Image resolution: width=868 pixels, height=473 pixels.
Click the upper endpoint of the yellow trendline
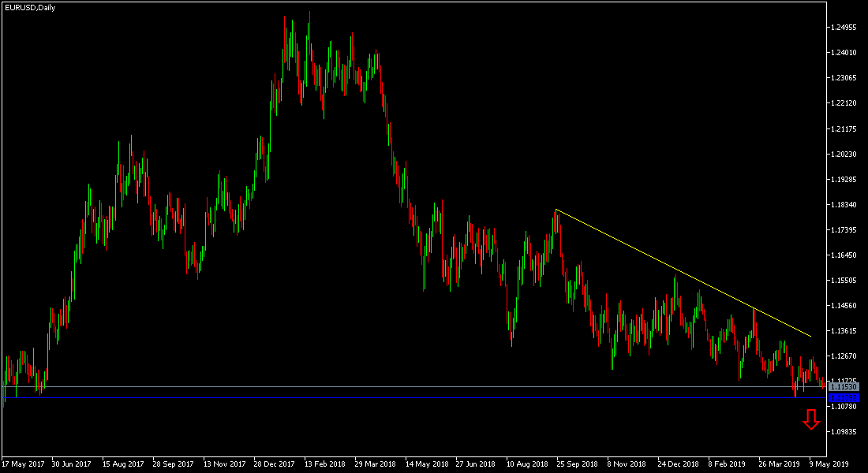point(557,210)
